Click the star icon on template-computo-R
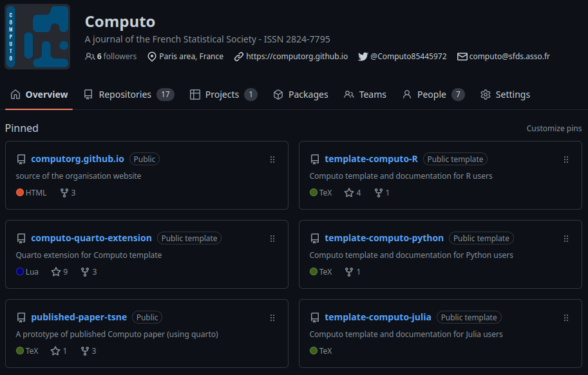 coord(349,192)
